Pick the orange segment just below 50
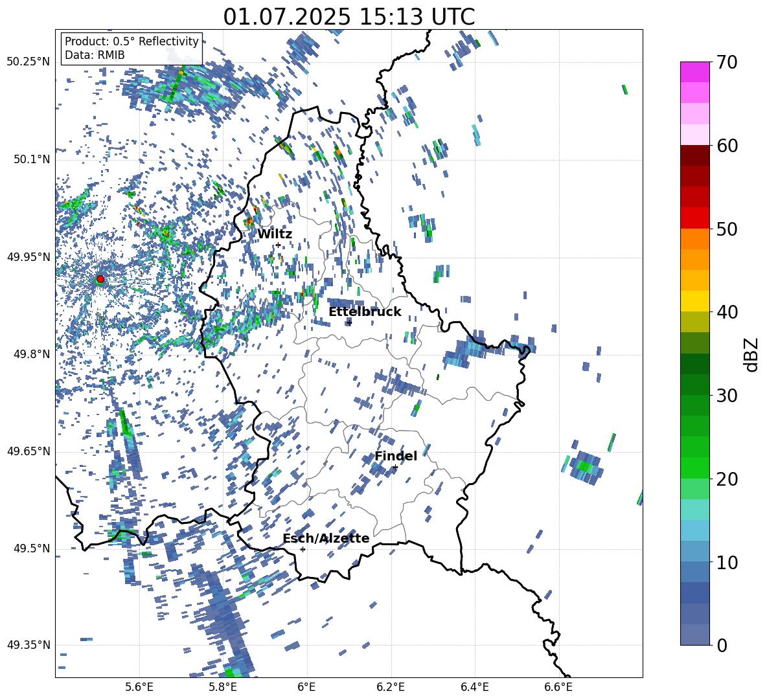767x700 pixels. tap(695, 239)
